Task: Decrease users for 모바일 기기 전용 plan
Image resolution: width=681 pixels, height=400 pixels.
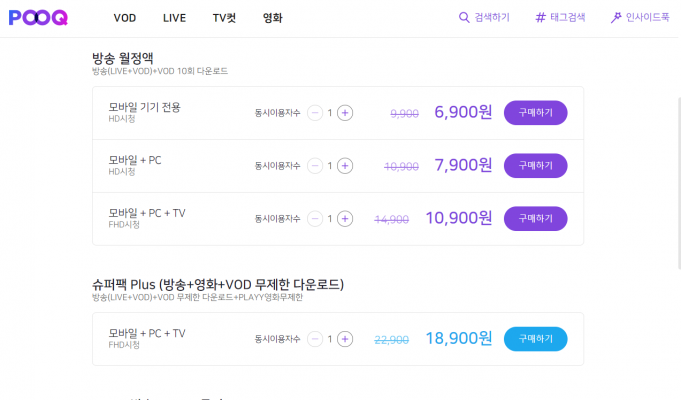Action: (315, 113)
